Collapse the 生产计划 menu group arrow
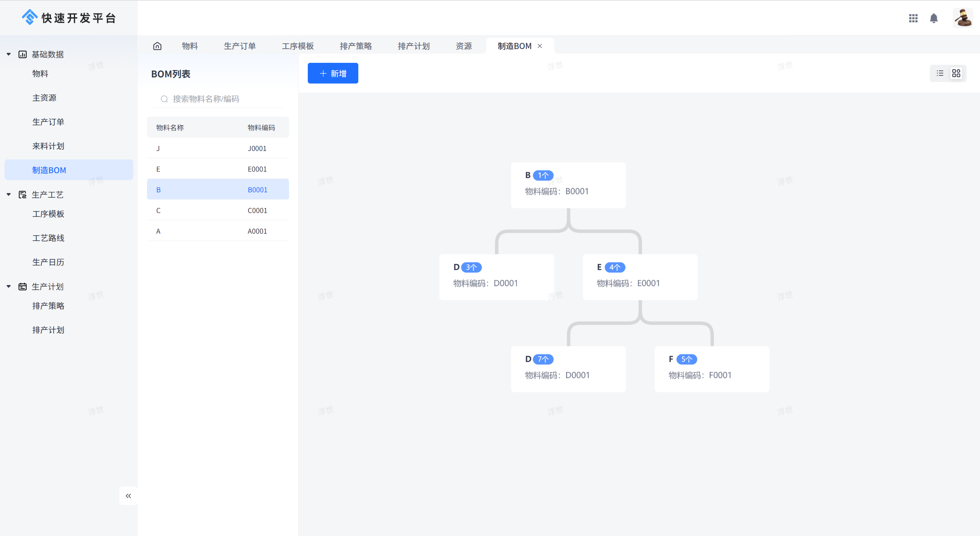This screenshot has width=980, height=536. pos(8,287)
